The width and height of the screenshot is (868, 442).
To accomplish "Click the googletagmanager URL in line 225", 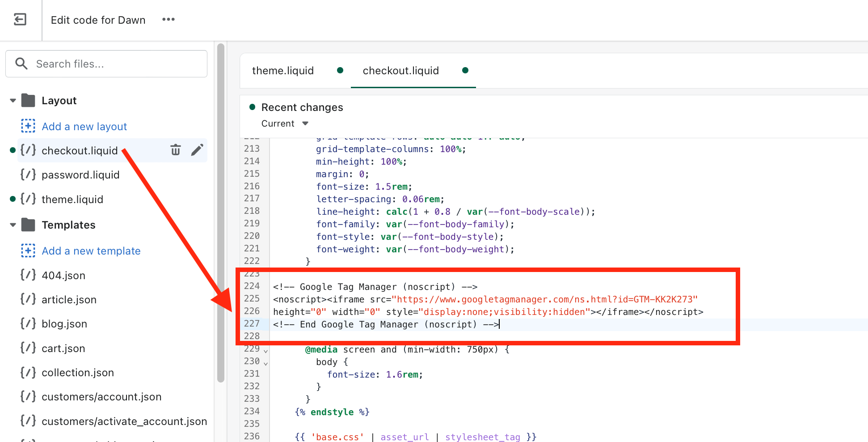I will pyautogui.click(x=544, y=299).
